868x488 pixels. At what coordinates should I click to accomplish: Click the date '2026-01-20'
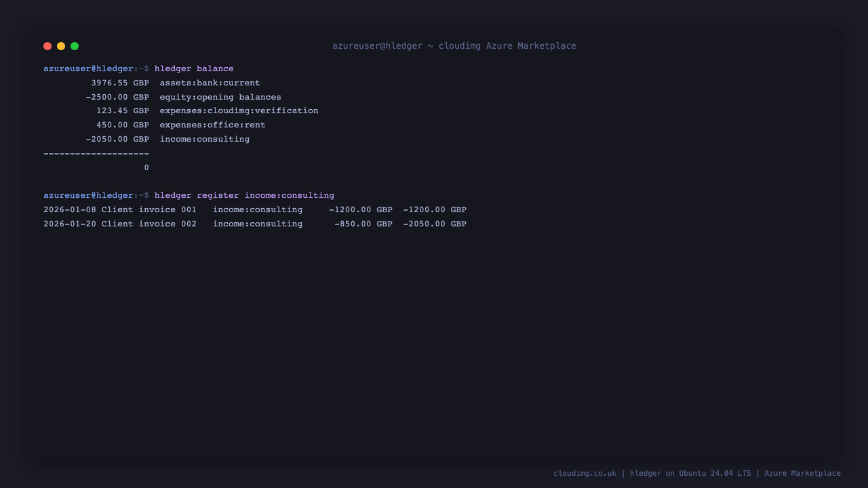tap(70, 224)
